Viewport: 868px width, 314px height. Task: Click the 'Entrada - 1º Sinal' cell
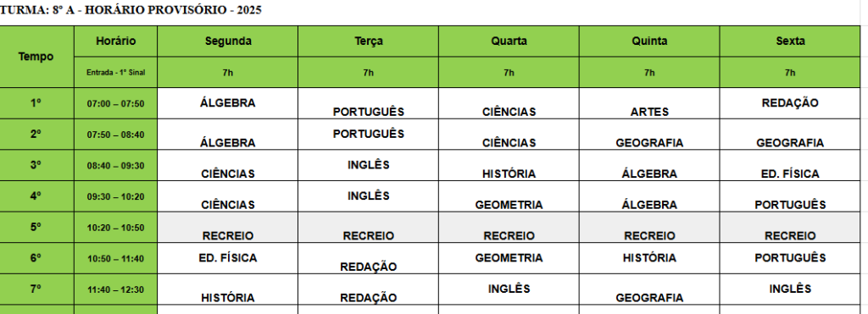point(115,72)
